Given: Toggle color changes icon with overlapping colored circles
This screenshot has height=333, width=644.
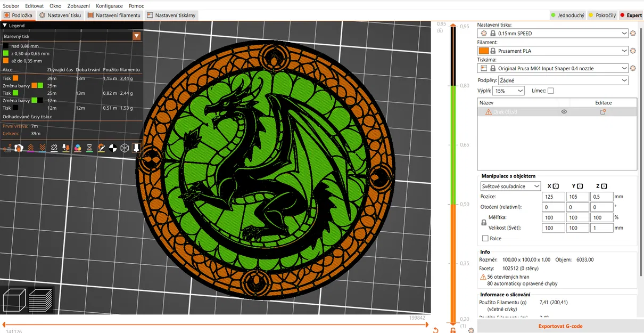Looking at the screenshot, I should click(78, 148).
